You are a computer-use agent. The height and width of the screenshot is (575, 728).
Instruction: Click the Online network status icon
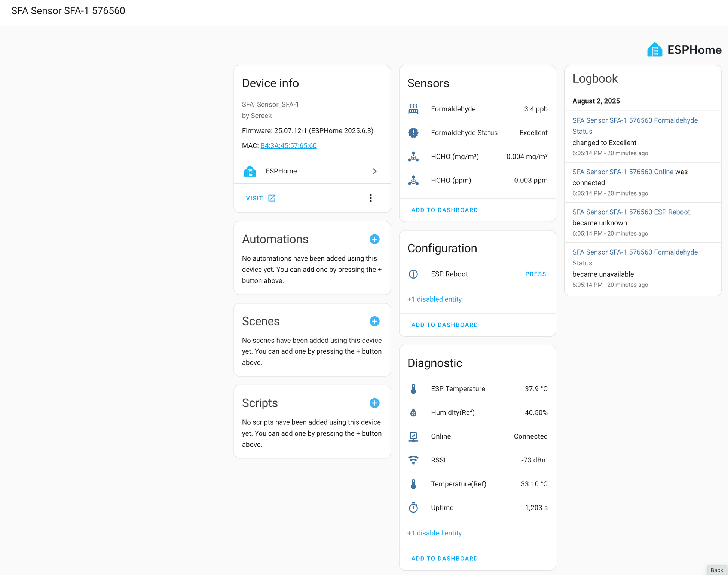tap(413, 436)
